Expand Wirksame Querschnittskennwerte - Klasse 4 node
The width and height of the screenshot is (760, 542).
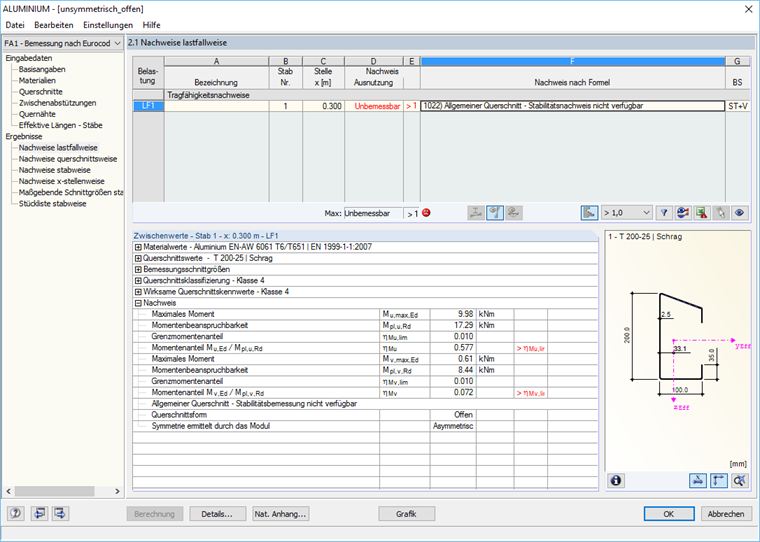138,292
